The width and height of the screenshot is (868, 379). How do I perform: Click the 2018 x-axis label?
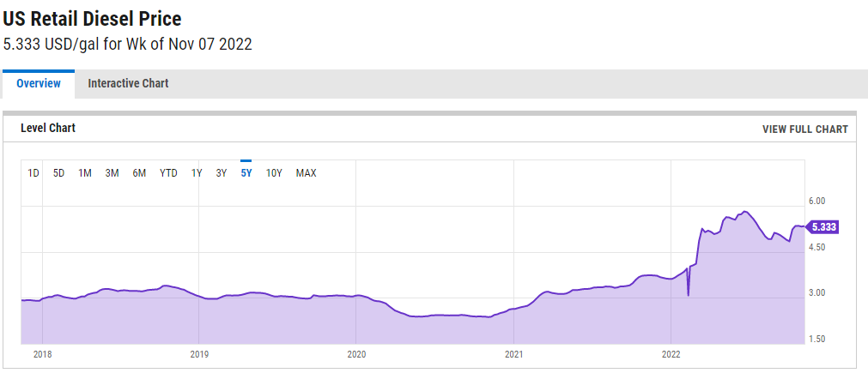(x=42, y=353)
